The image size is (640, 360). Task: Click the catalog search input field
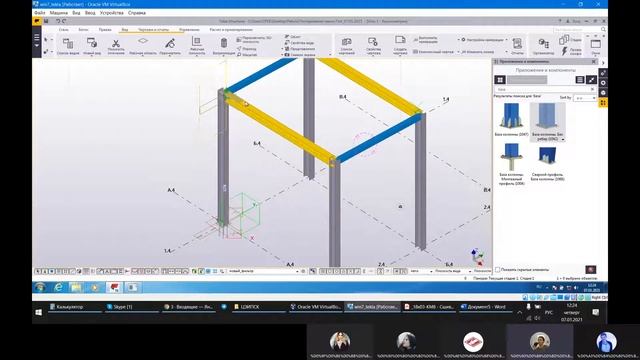(x=542, y=89)
